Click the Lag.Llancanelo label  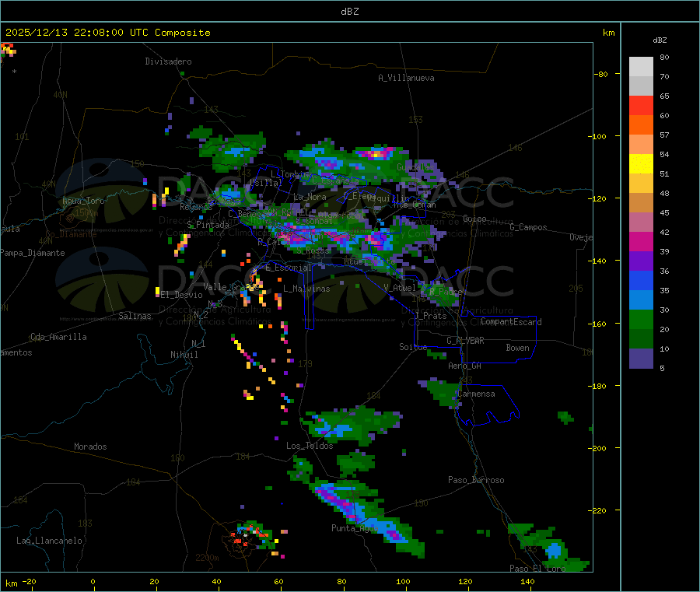pos(49,541)
